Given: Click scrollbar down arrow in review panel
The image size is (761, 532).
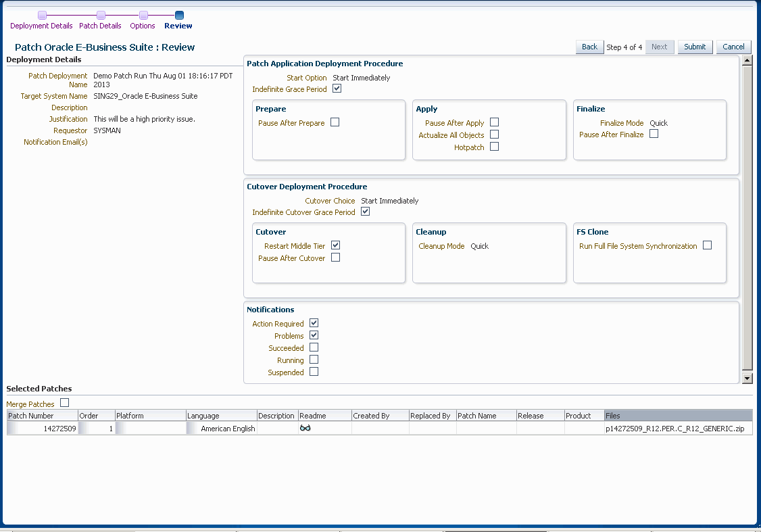Looking at the screenshot, I should tap(747, 378).
